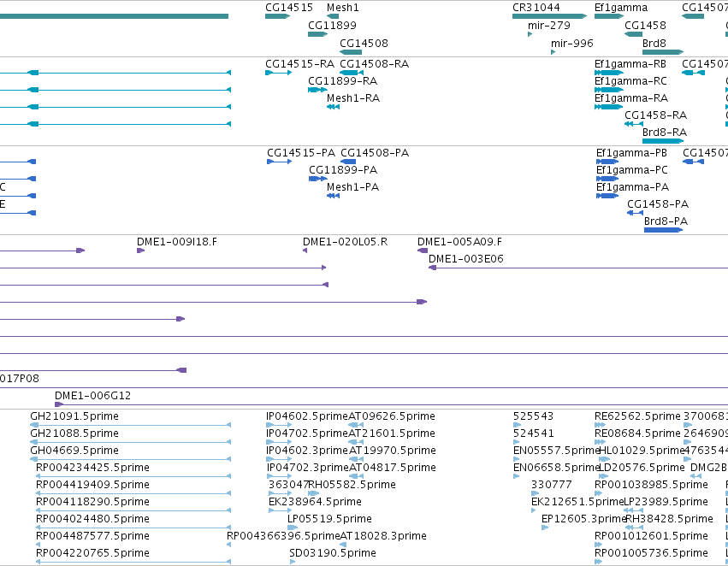Click the 330777 feature label

coord(551,485)
